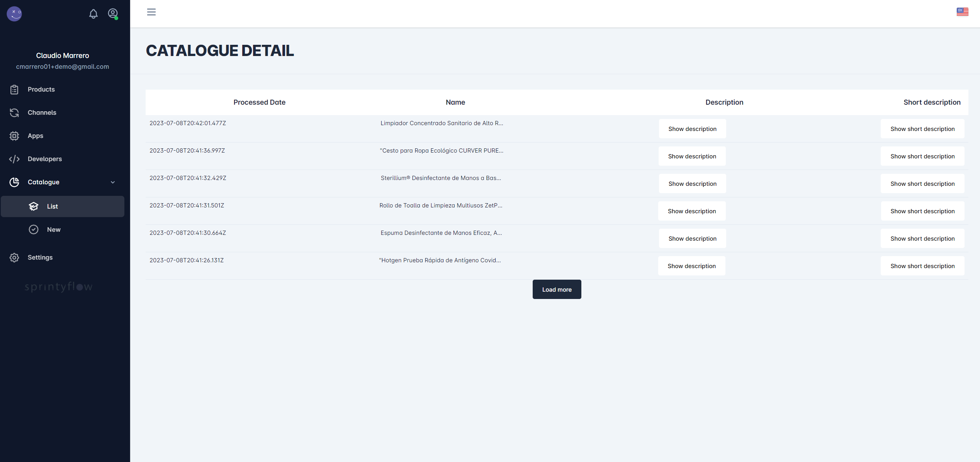
Task: Click the CATALOGUE DETAIL page heading
Action: click(x=220, y=51)
